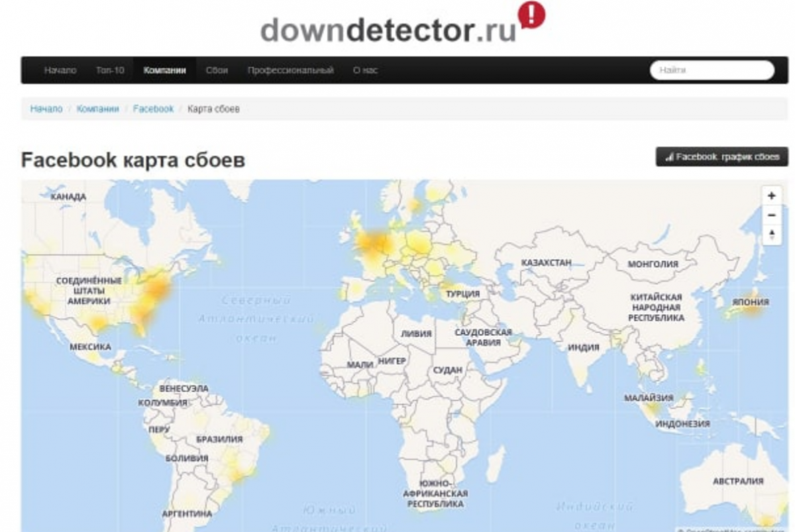Image resolution: width=795 pixels, height=532 pixels.
Task: Click the ЛИВИЯ map label
Action: click(x=416, y=334)
